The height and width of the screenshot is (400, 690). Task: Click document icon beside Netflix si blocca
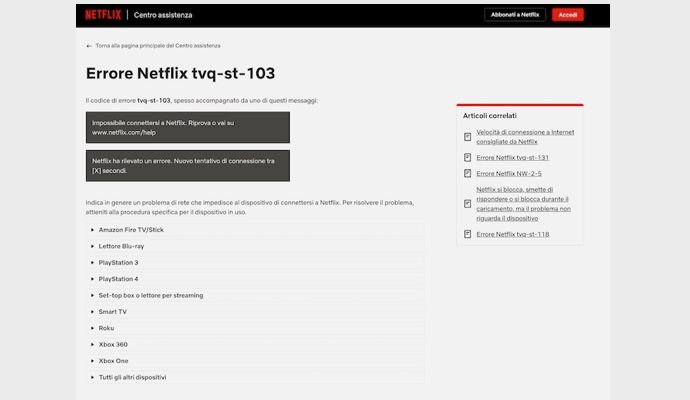click(x=467, y=204)
